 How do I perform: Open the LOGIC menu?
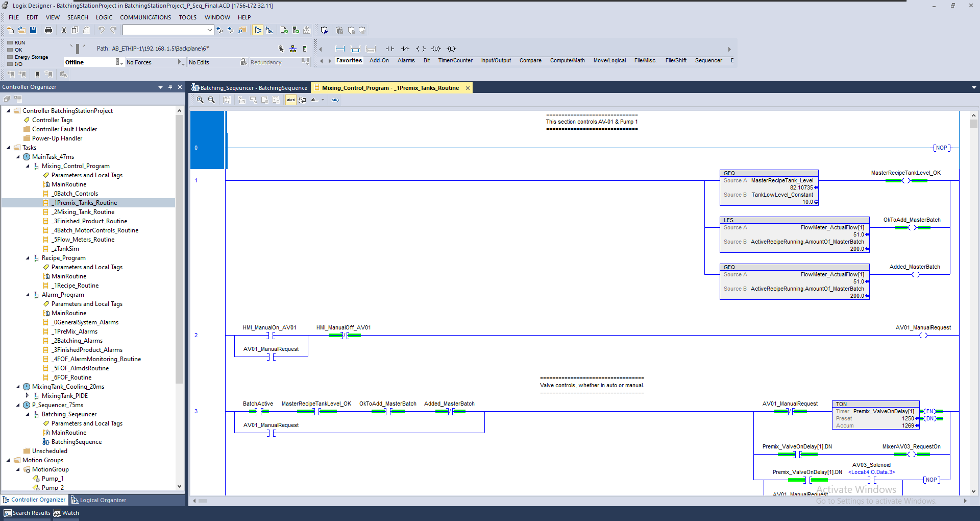(104, 17)
